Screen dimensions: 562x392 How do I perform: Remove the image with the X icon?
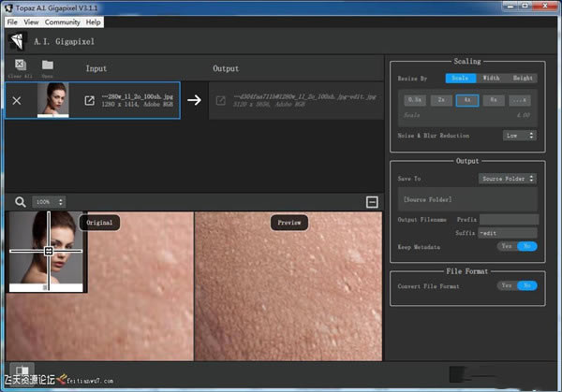coord(18,100)
